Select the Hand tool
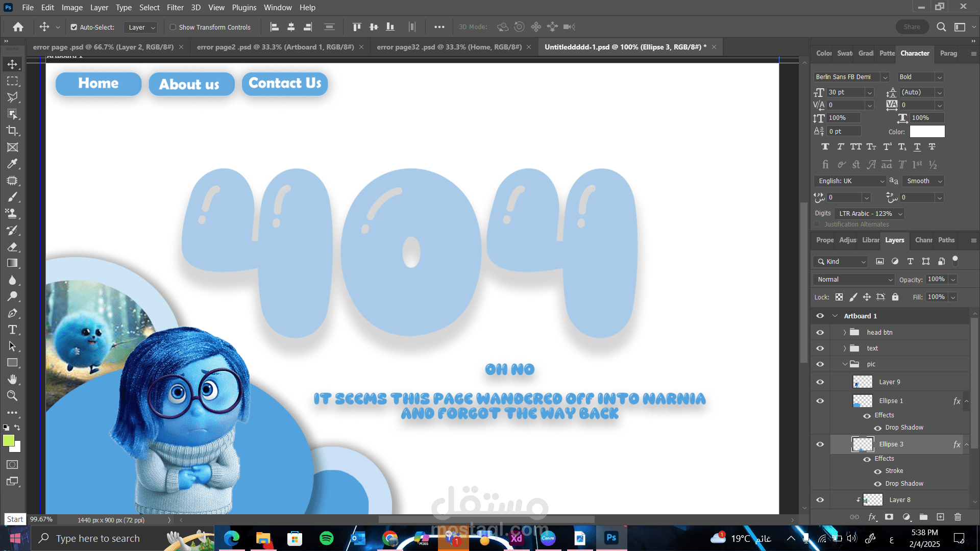980x551 pixels. (x=12, y=379)
